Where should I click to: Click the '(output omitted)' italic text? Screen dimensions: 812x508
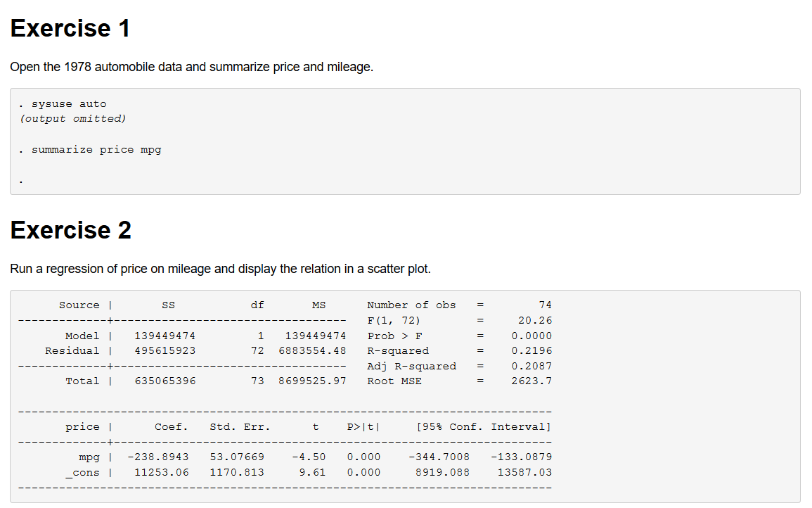coord(73,119)
